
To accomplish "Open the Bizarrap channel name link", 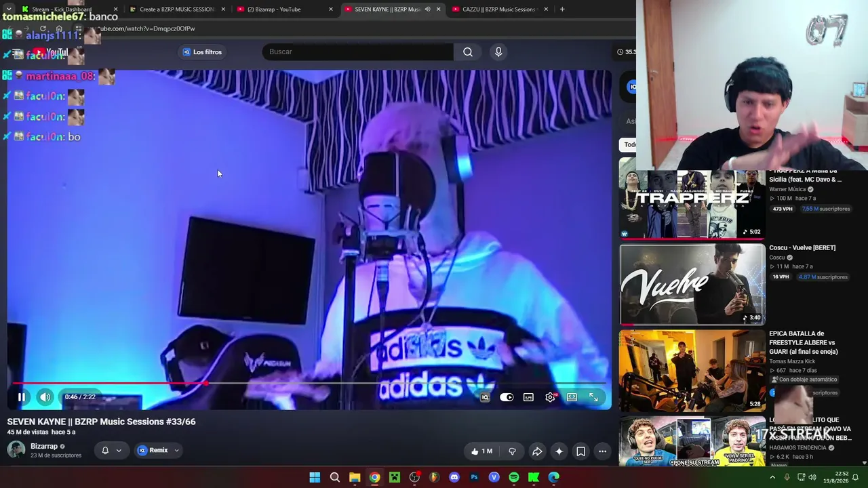I will (x=44, y=446).
